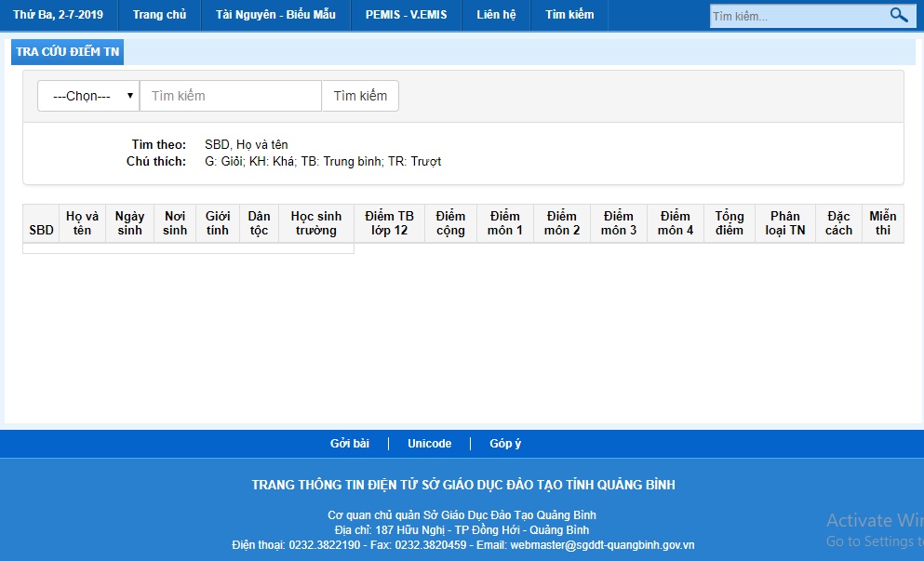924x561 pixels.
Task: Click the footer title TRANG THÔNG TIN ĐIỆN TỬ
Action: click(x=463, y=485)
